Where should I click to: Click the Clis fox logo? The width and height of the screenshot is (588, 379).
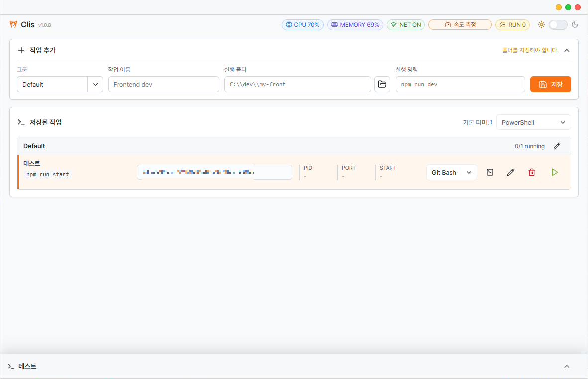(x=13, y=24)
